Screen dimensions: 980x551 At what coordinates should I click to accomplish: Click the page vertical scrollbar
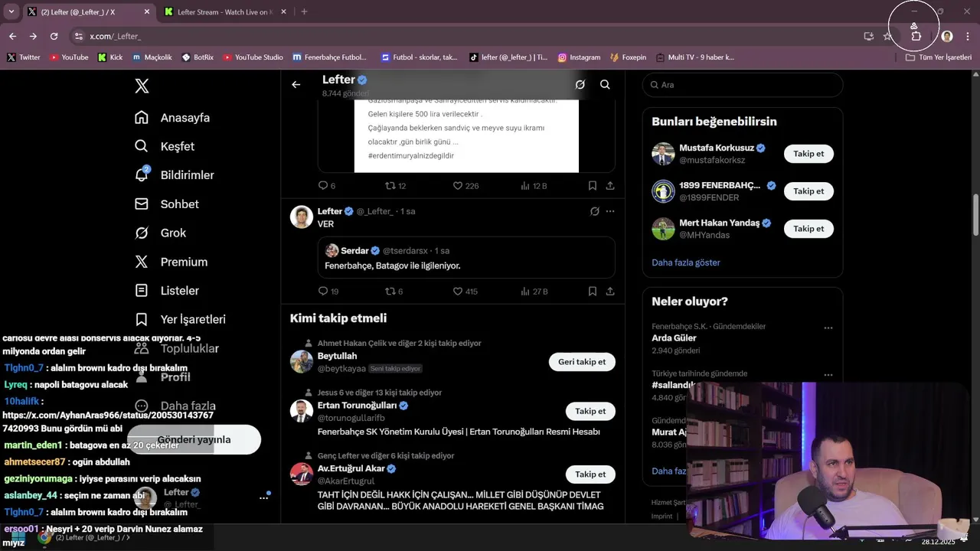click(x=975, y=214)
